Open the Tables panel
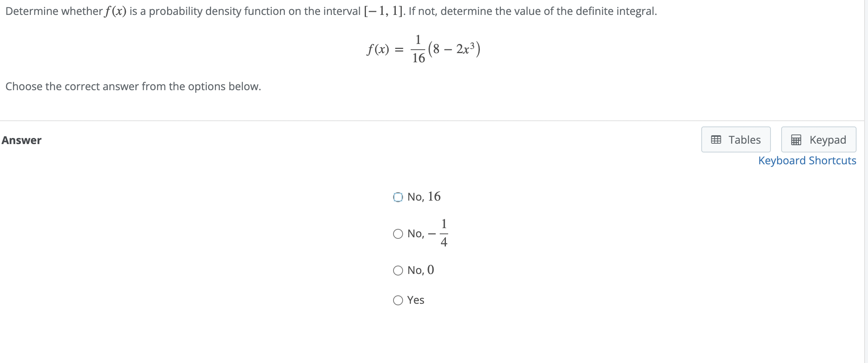Viewport: 868px width, 363px height. pyautogui.click(x=736, y=139)
